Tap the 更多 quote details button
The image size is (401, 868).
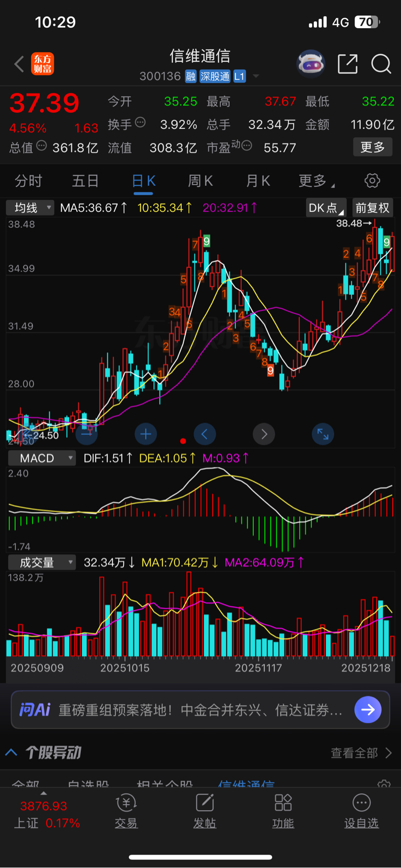pyautogui.click(x=373, y=147)
